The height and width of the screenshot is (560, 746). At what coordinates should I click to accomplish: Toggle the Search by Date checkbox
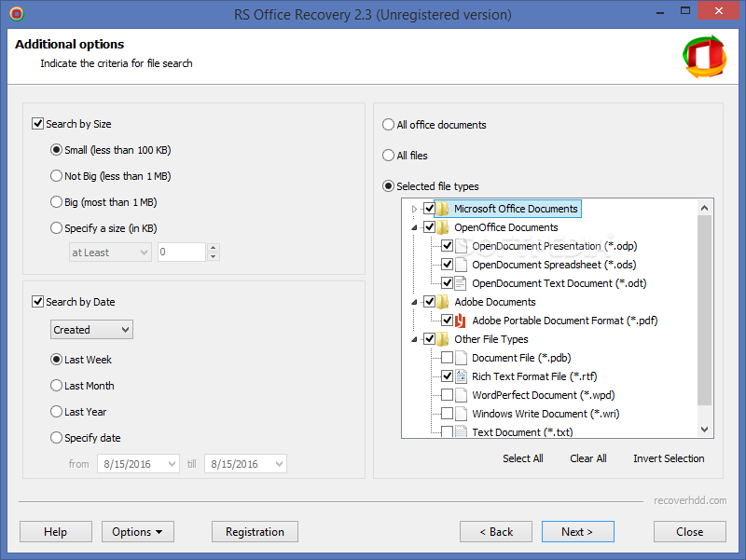(37, 302)
